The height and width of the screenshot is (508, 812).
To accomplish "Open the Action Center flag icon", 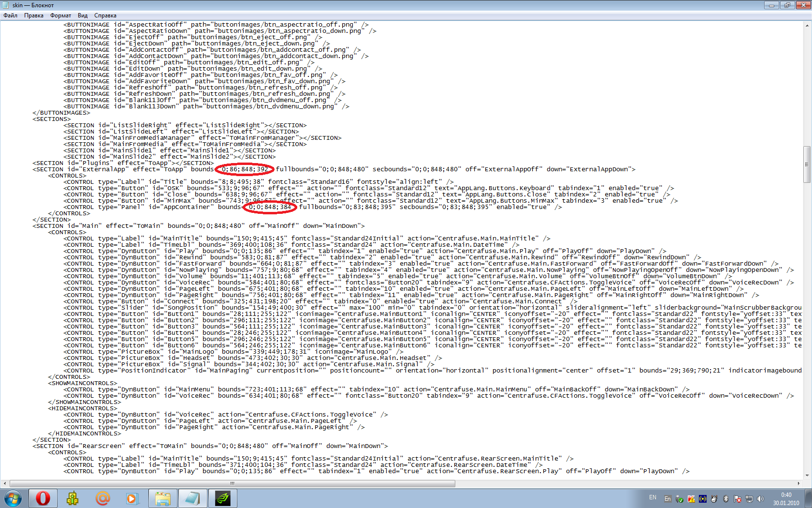I will click(x=738, y=499).
